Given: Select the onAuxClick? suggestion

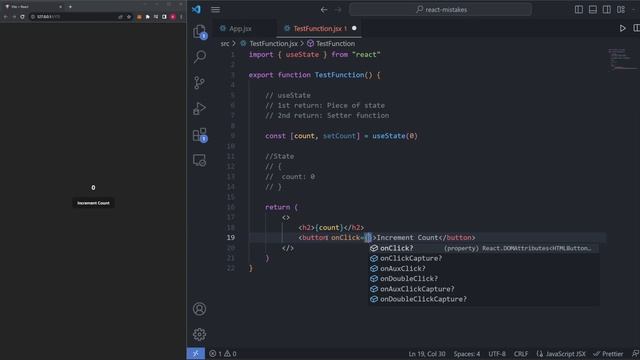Looking at the screenshot, I should pyautogui.click(x=484, y=269).
